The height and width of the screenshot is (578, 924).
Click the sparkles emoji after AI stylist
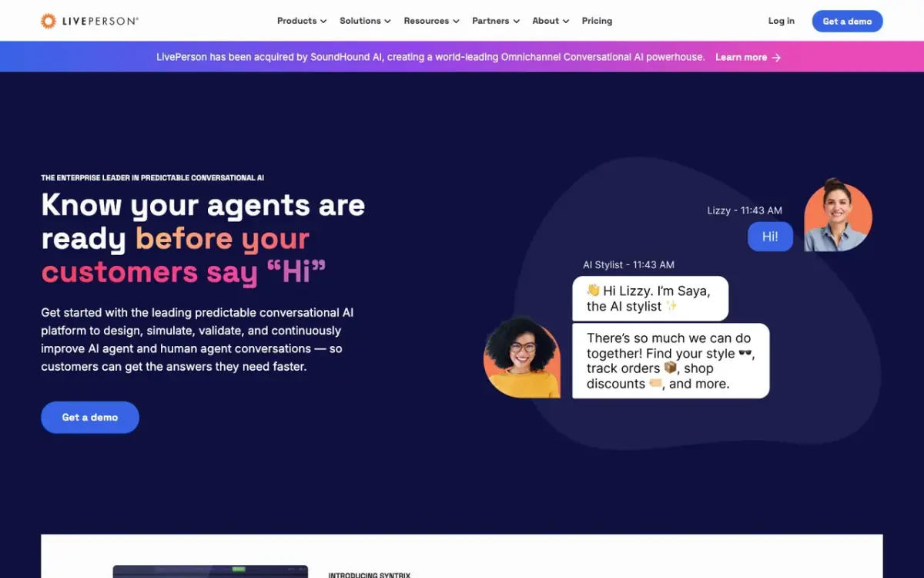coord(671,306)
